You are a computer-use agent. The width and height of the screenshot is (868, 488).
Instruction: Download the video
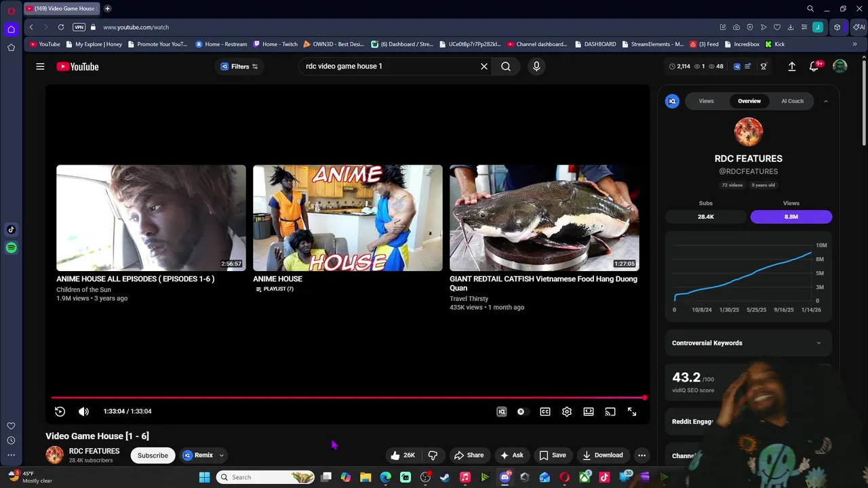point(602,455)
